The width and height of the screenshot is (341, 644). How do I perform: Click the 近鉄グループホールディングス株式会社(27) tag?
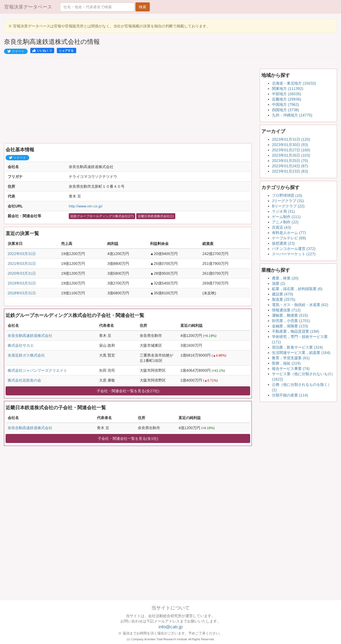(x=102, y=216)
